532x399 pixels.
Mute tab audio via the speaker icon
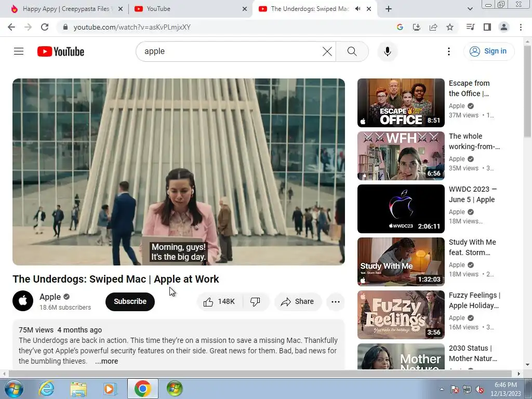(357, 9)
